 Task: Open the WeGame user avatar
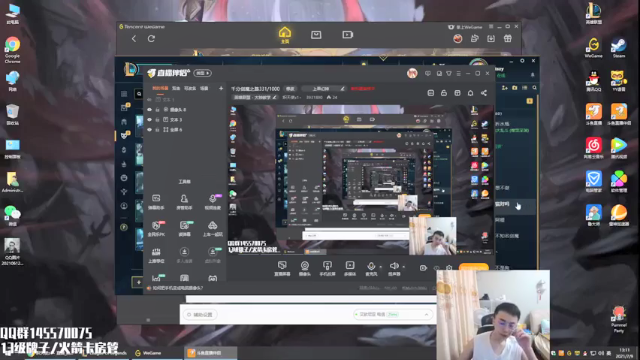458,38
